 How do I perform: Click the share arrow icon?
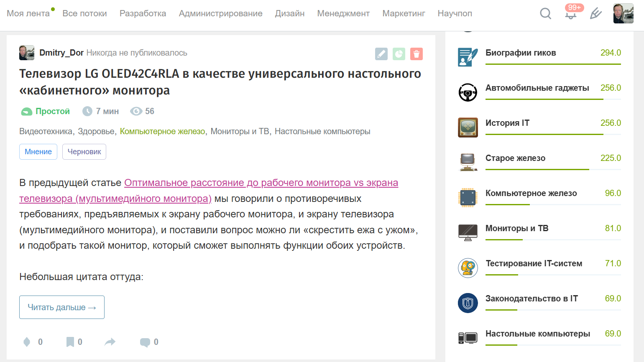point(110,342)
